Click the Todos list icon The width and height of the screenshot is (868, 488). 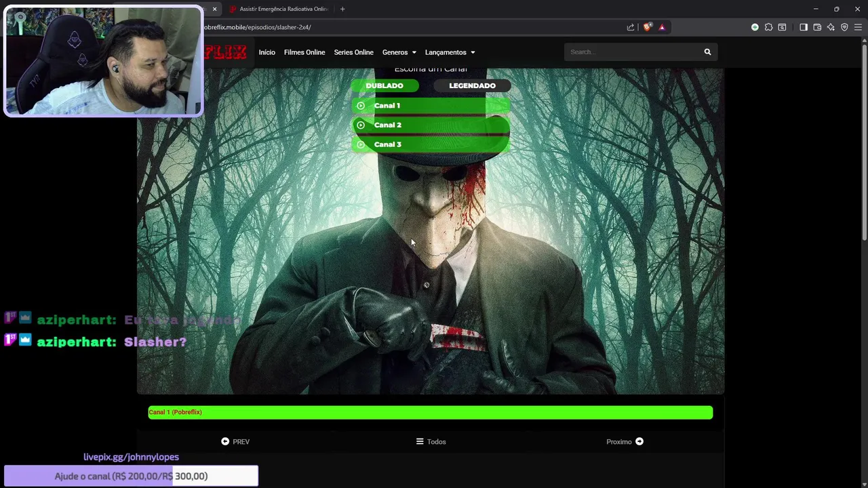point(420,441)
